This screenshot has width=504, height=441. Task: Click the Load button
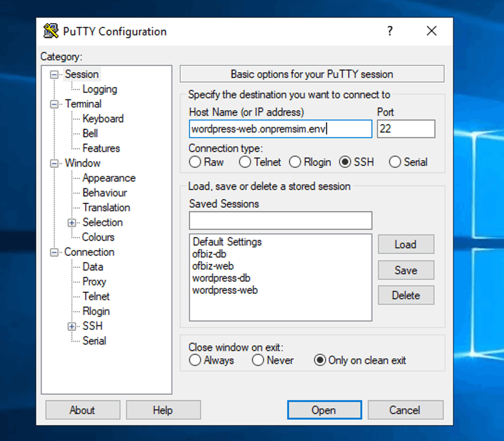point(406,244)
